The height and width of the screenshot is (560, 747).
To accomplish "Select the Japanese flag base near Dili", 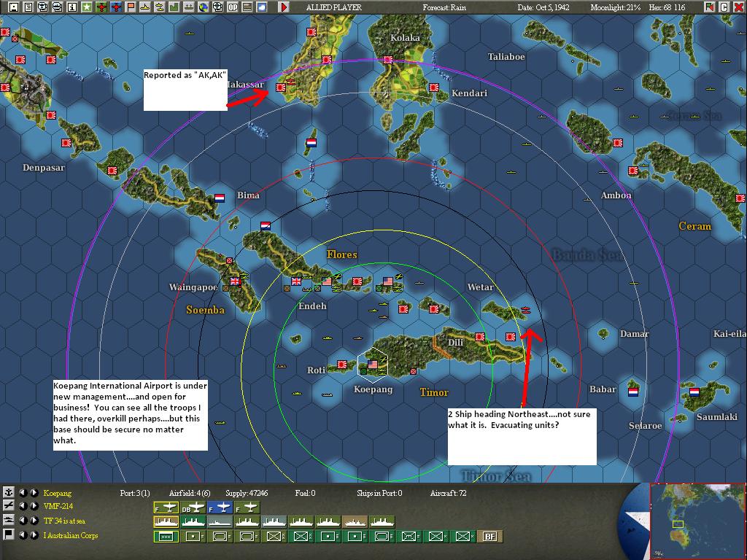I will point(480,337).
